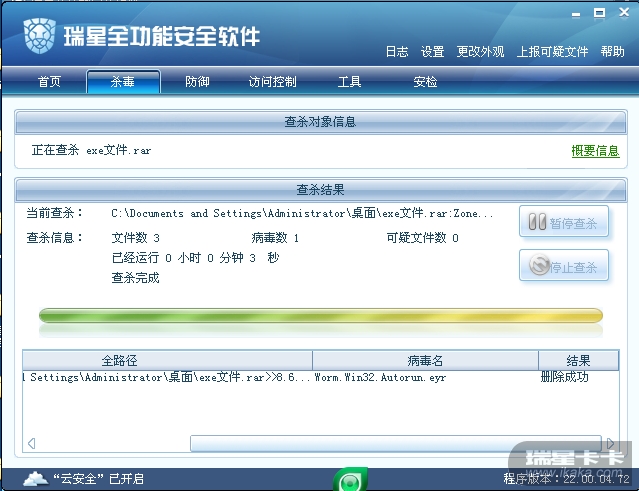Screen dimensions: 639x491
Task: Open 更改外观 appearance option
Action: (480, 52)
